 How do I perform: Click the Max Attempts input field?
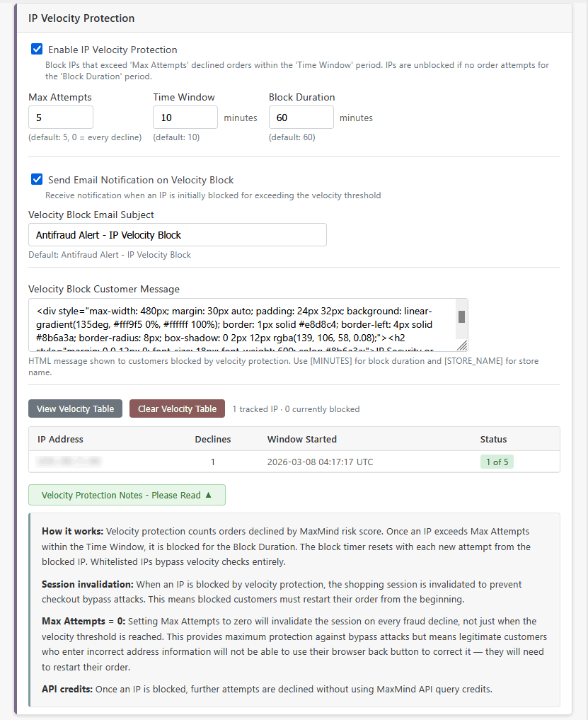[x=61, y=118]
